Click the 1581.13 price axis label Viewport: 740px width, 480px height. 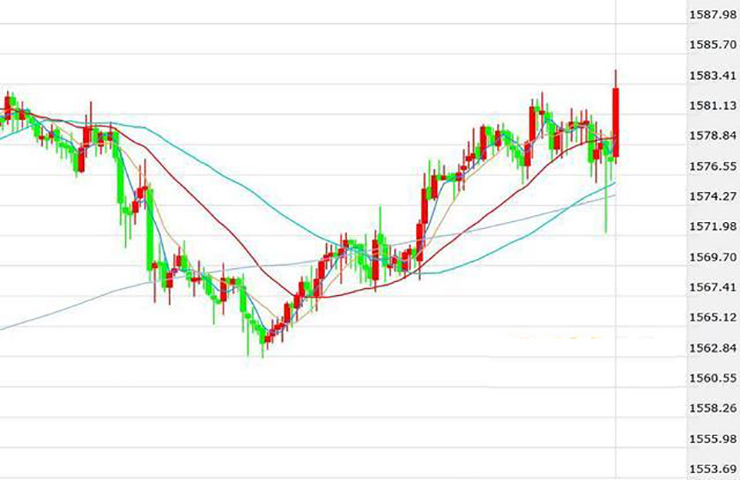point(713,106)
